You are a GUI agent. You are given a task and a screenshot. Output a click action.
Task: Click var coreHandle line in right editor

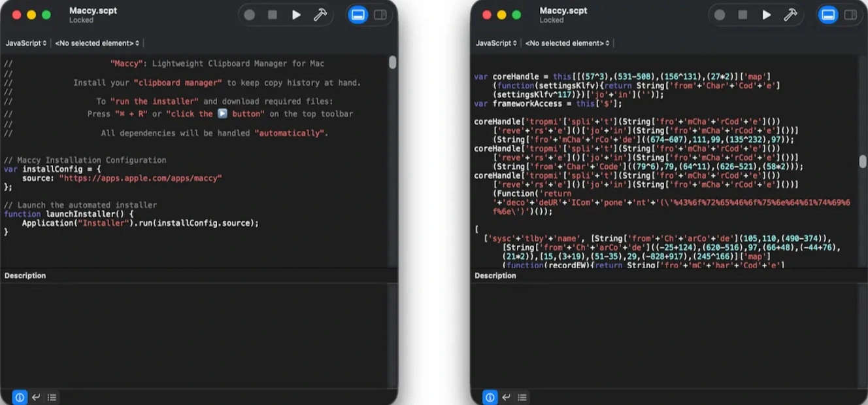tap(622, 77)
